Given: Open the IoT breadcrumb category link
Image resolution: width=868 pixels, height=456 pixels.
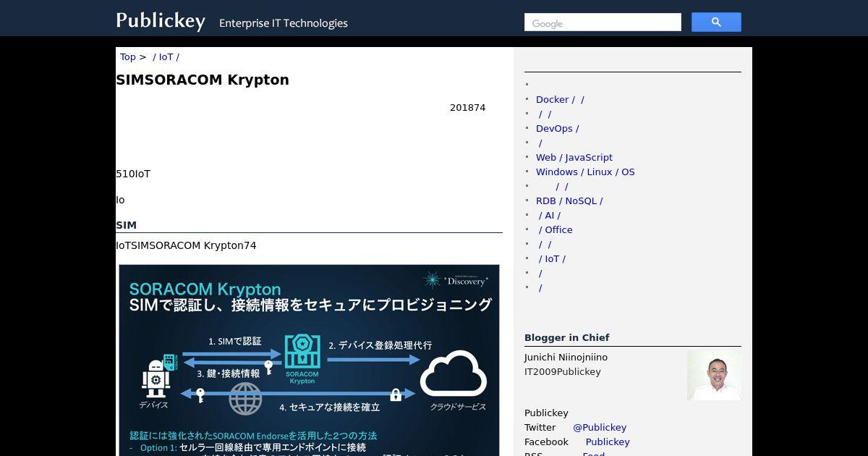Looking at the screenshot, I should (166, 56).
